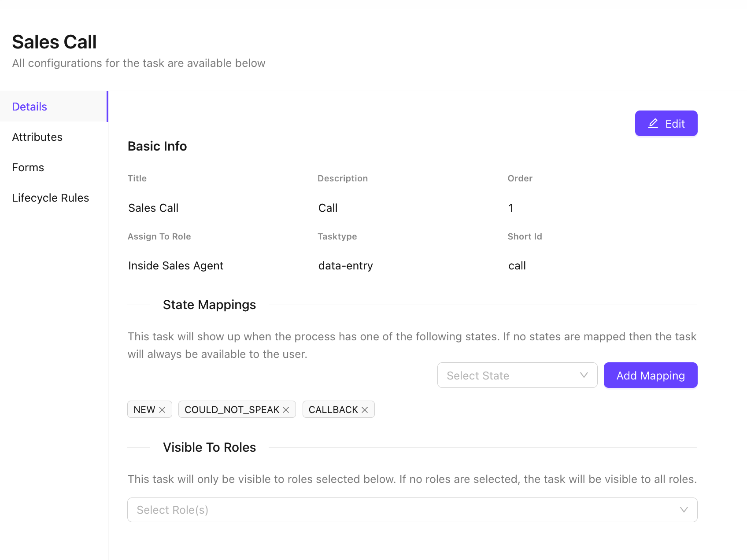Click the Edit button text
Viewport: 747px width, 560px height.
[x=675, y=124]
